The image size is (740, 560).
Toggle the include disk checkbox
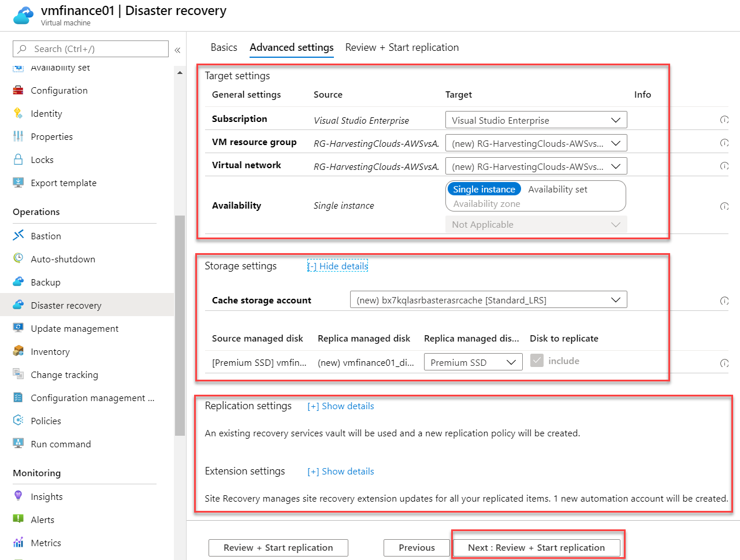537,361
